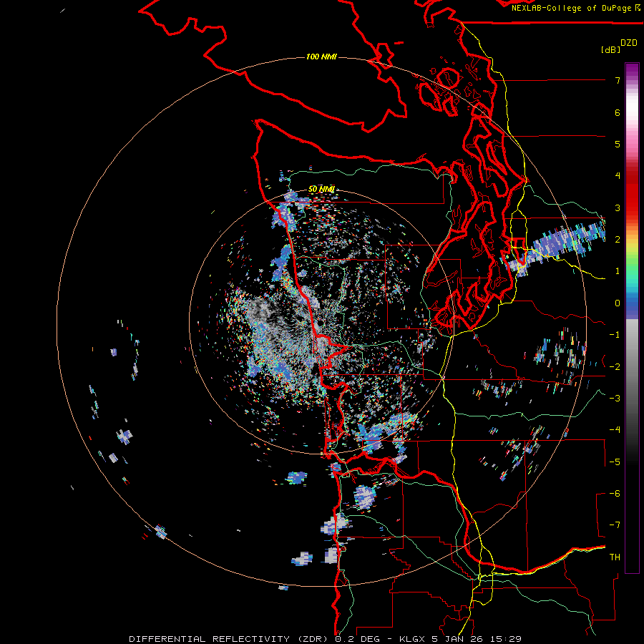
Task: Click the 7 dB tick label
Action: click(x=618, y=80)
